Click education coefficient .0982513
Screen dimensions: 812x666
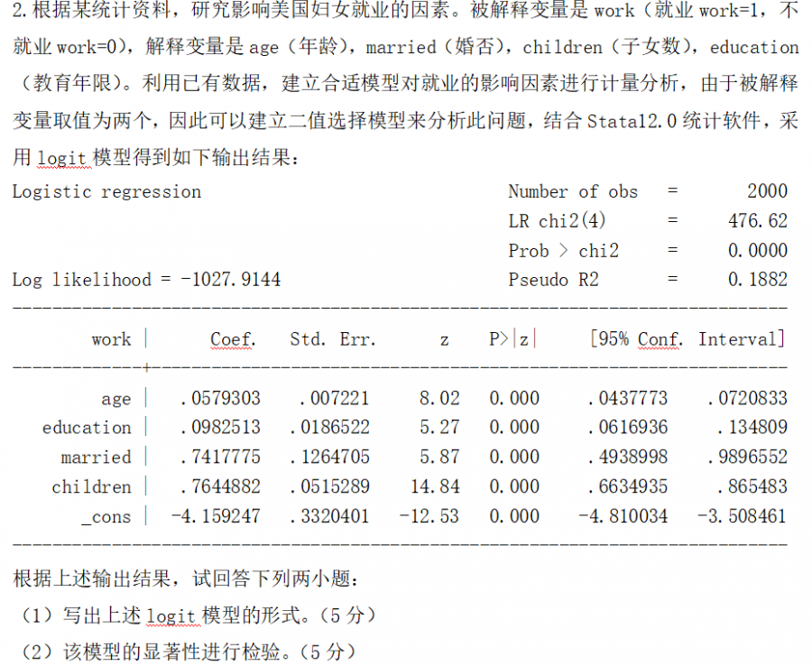[x=220, y=427]
